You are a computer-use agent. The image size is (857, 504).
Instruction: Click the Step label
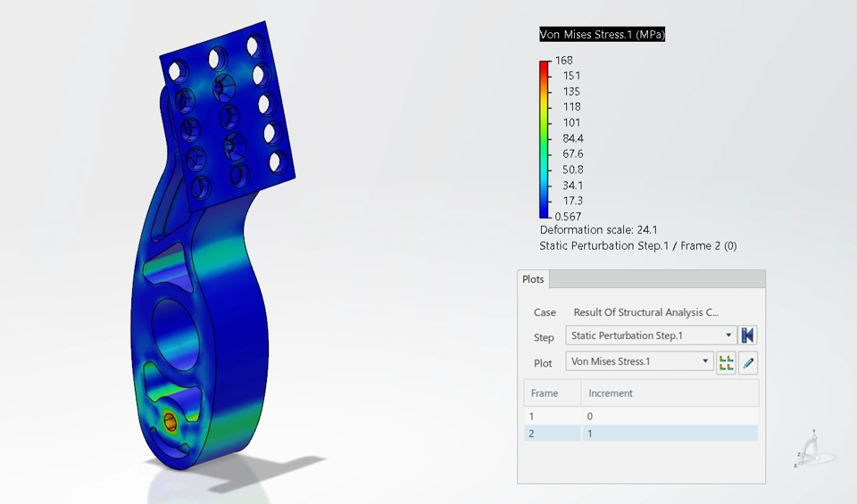(x=544, y=337)
